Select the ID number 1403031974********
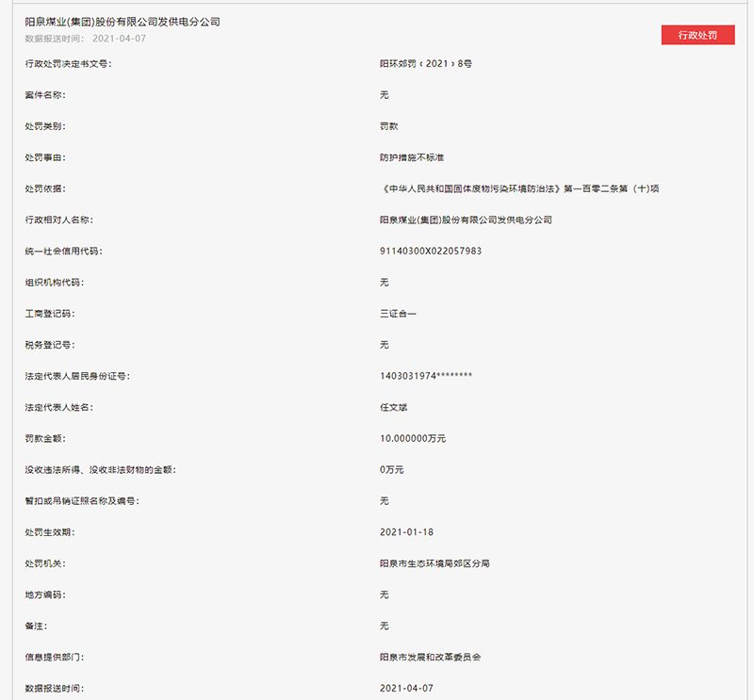The width and height of the screenshot is (754, 700). (x=426, y=376)
